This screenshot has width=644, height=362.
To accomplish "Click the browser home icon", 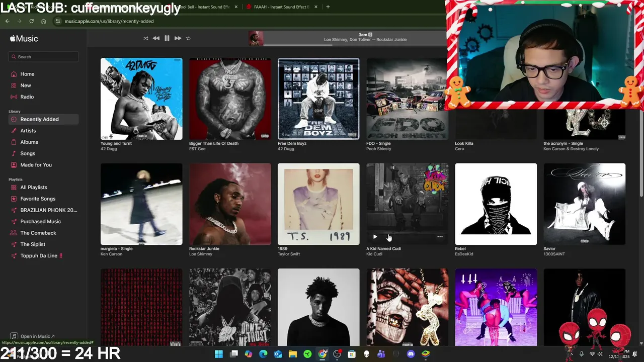I will click(43, 21).
